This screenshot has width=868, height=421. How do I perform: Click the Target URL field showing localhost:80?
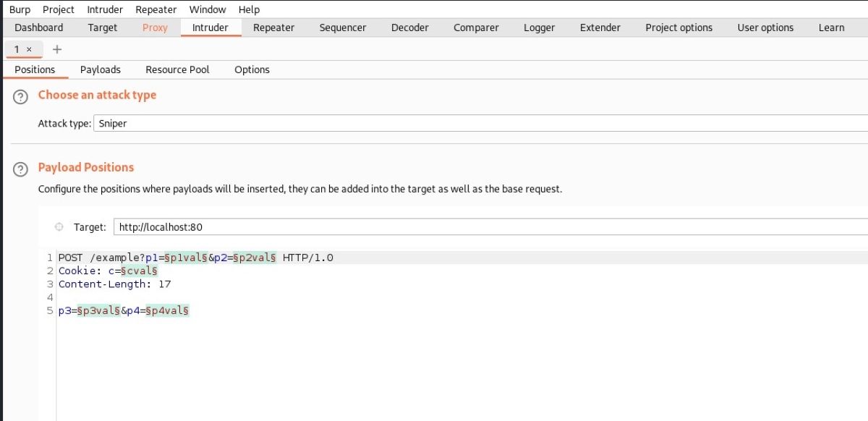coord(217,226)
